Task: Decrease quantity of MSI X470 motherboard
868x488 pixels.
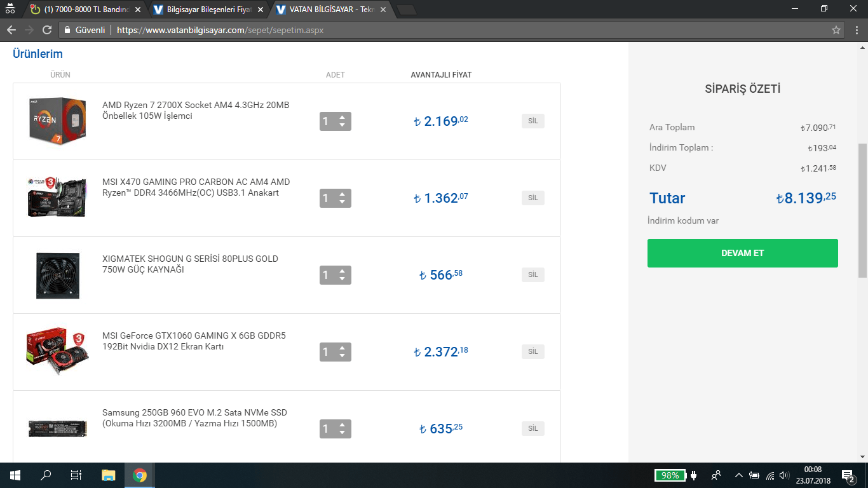Action: pos(342,202)
